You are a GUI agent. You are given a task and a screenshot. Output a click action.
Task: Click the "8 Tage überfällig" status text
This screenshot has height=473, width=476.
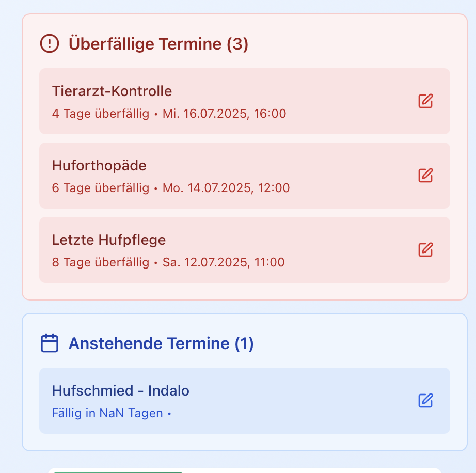100,262
